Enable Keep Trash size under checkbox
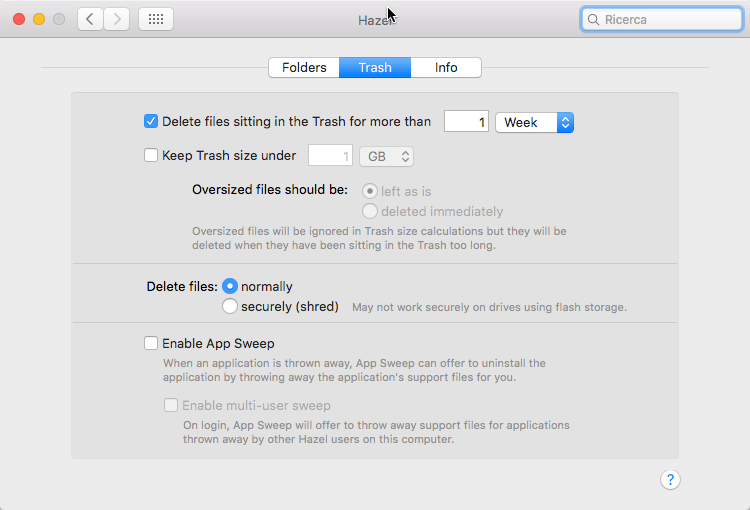This screenshot has height=510, width=750. [x=151, y=155]
